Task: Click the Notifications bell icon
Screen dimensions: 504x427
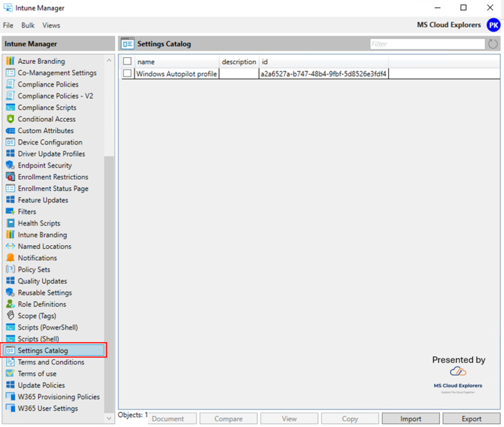Action: tap(10, 258)
